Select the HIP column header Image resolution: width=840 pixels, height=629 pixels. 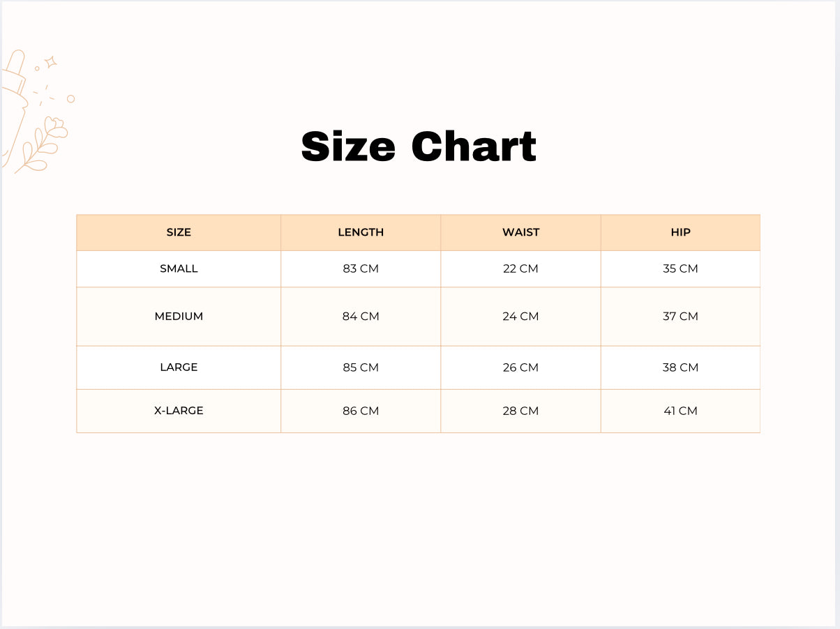point(680,232)
